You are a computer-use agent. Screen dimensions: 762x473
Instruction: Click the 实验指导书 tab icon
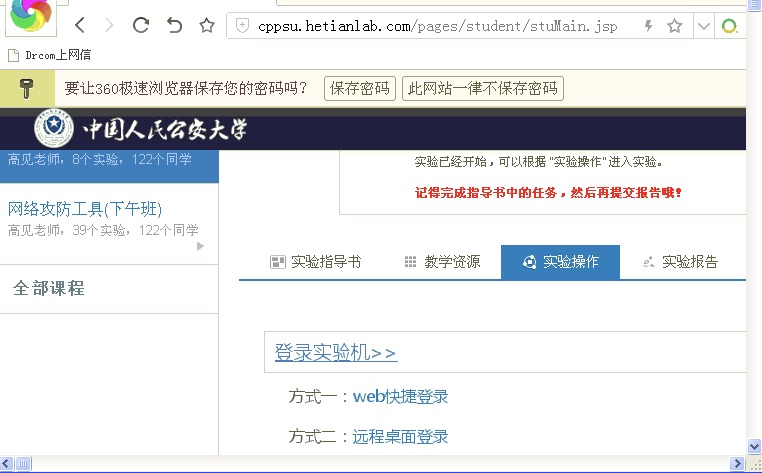click(277, 262)
